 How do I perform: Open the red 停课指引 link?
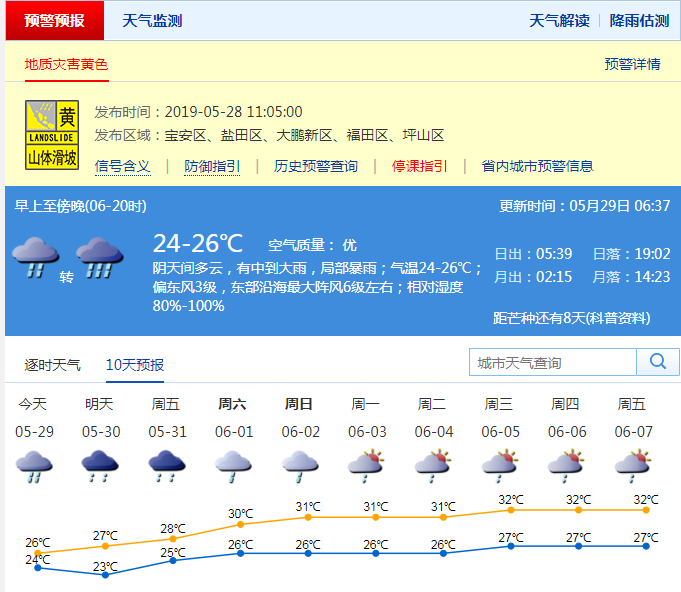419,166
